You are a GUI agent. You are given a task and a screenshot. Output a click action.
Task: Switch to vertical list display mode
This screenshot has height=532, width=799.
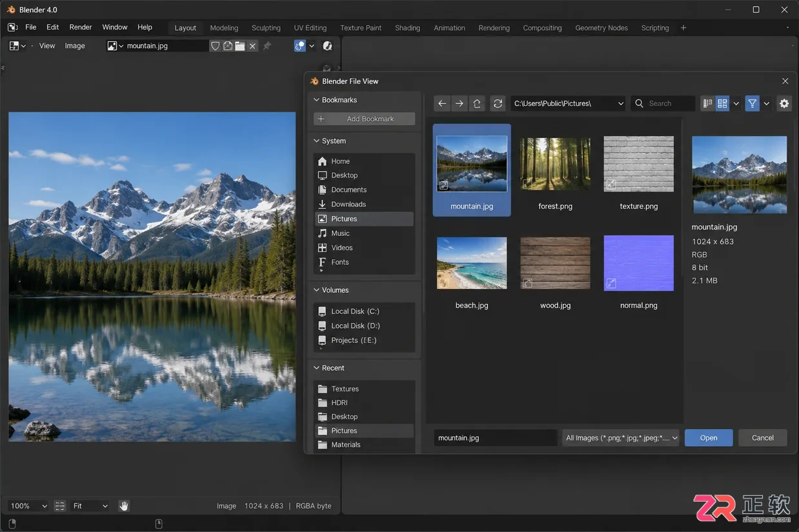coord(708,103)
